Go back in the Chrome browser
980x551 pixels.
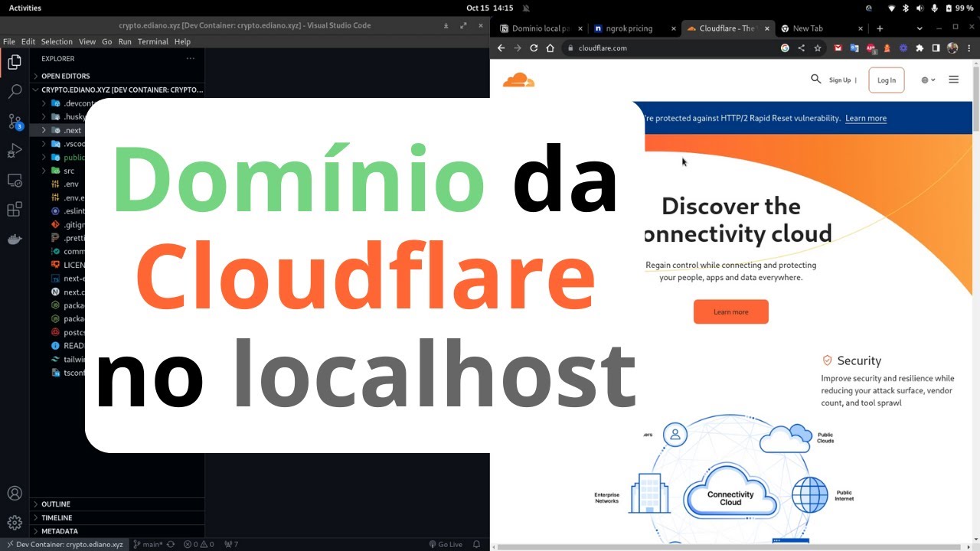tap(501, 48)
